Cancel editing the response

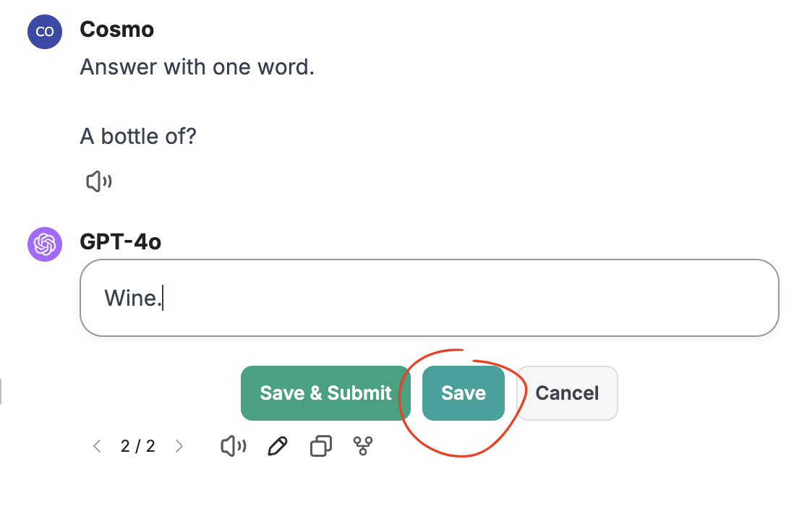567,393
